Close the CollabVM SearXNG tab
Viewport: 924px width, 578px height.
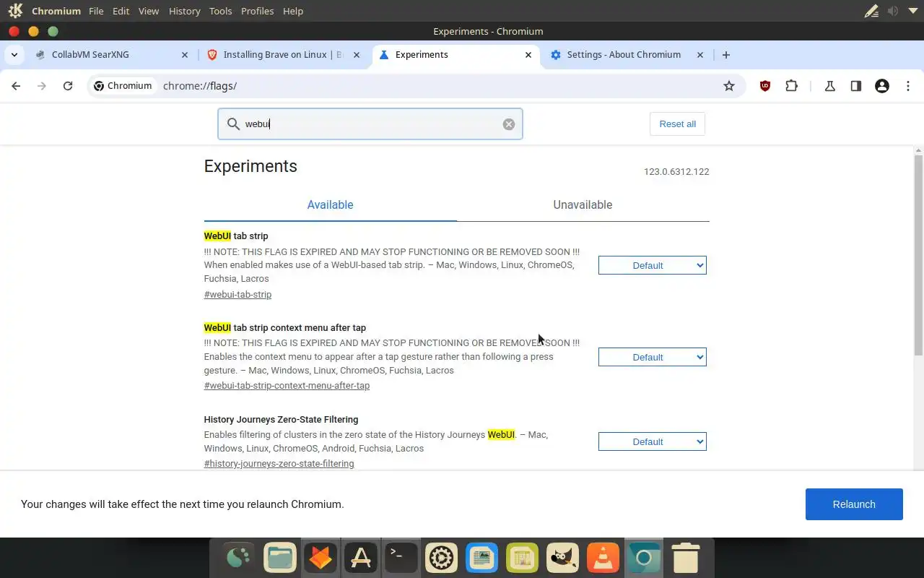click(x=184, y=55)
